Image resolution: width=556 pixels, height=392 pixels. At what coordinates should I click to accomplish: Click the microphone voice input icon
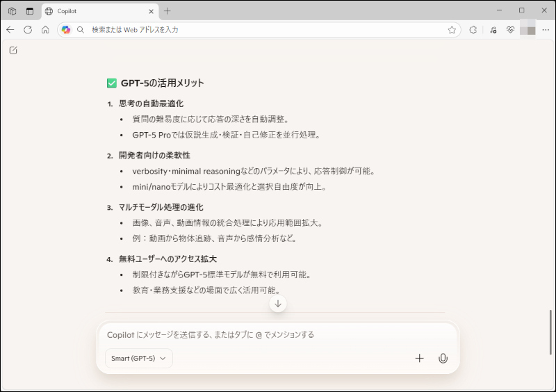443,359
